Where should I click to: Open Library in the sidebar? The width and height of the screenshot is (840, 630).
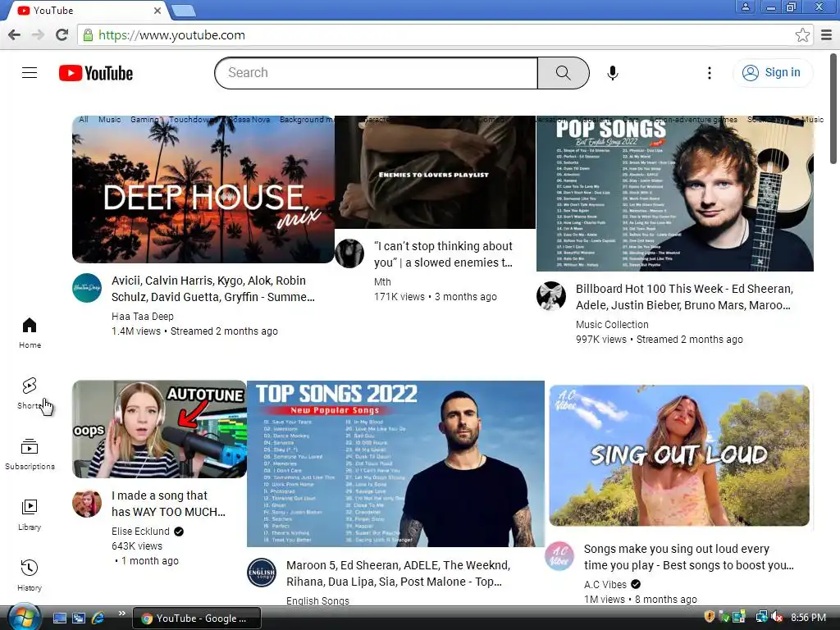tap(30, 515)
